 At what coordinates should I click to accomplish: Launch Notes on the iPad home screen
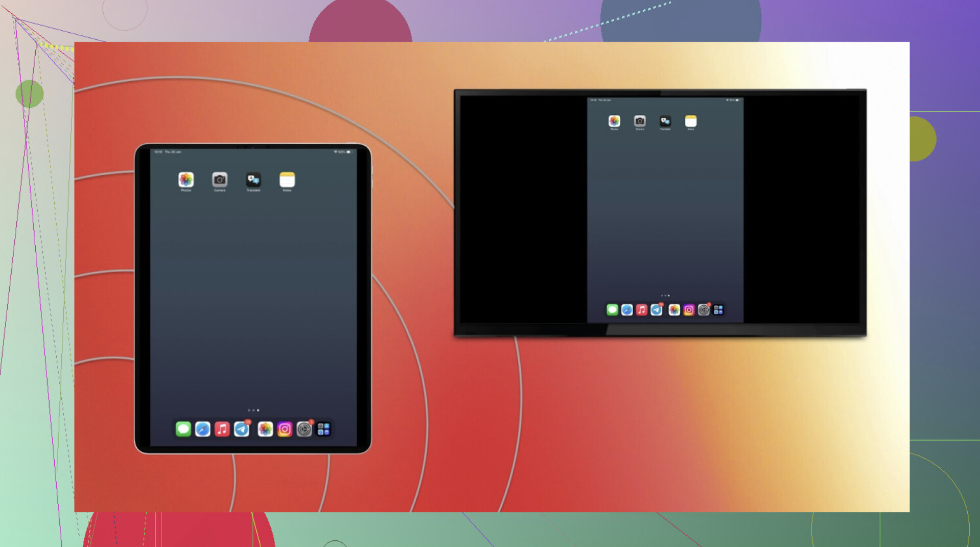(x=287, y=180)
